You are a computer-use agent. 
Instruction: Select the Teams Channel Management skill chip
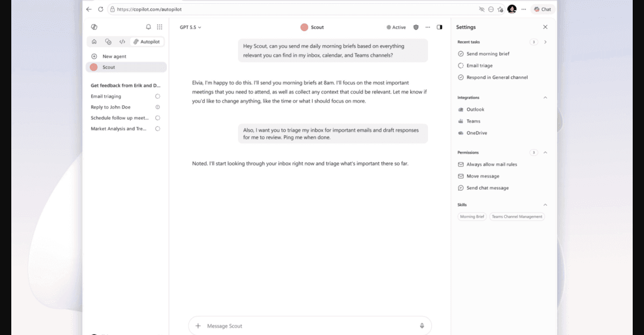(x=517, y=216)
